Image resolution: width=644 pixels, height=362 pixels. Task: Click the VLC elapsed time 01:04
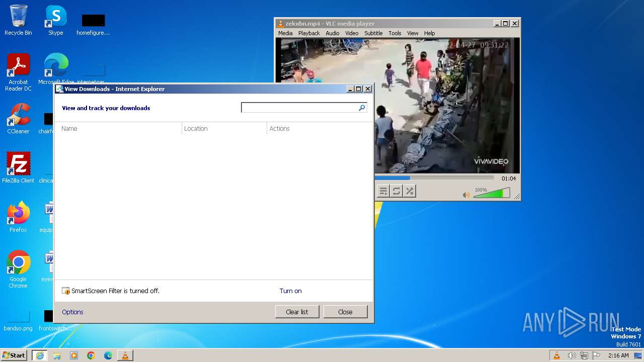509,178
